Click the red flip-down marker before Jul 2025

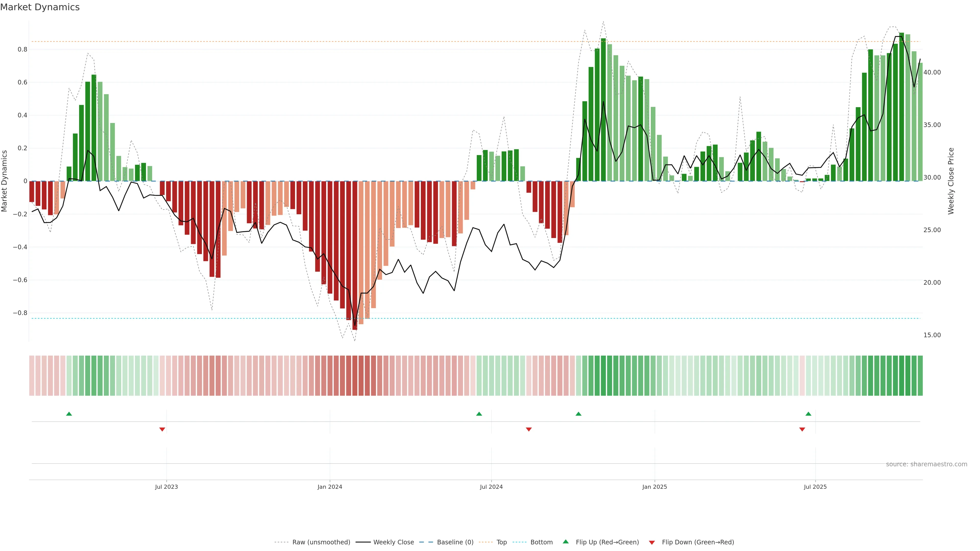coord(802,429)
